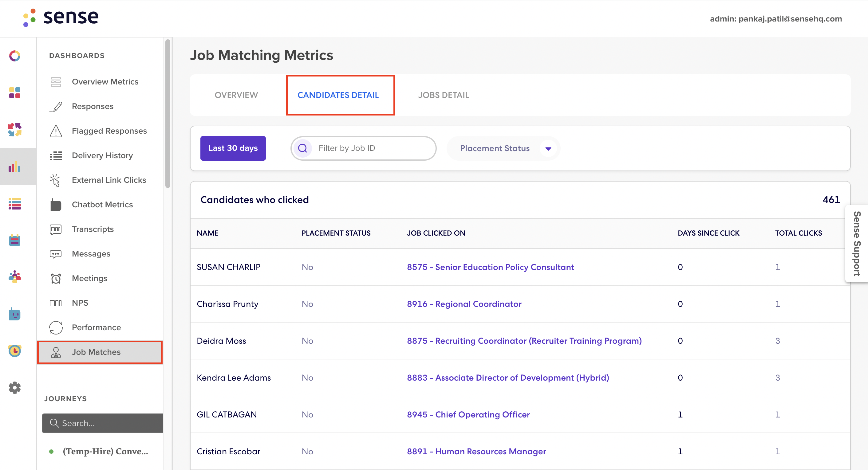This screenshot has width=868, height=470.
Task: Click the sidebar vertical scrollbar
Action: coord(168,113)
